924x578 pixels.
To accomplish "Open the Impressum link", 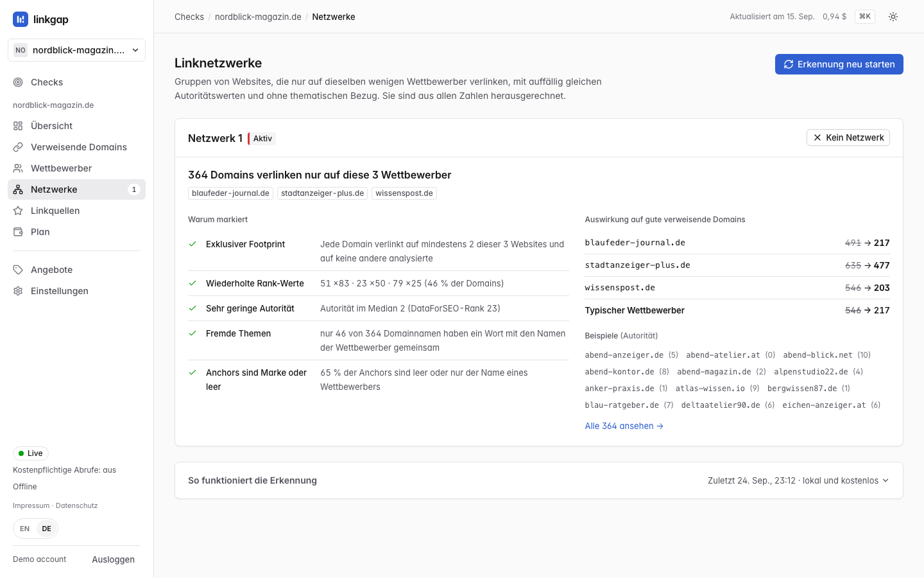I will (x=31, y=505).
